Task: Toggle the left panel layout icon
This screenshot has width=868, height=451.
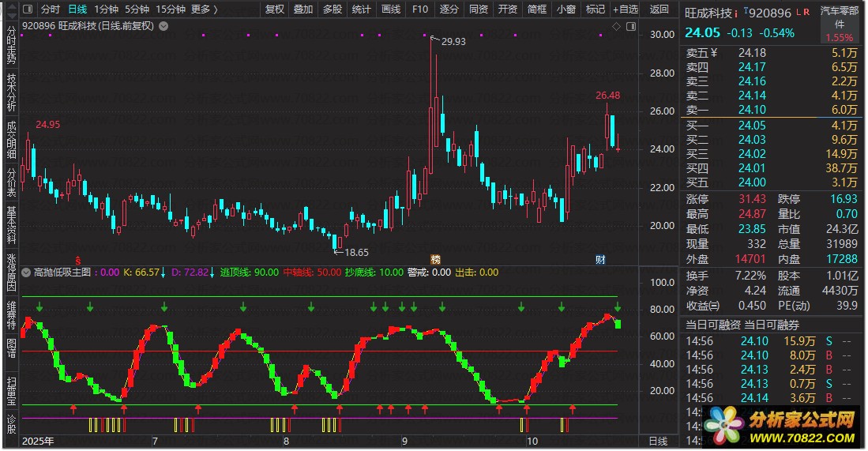Action: click(28, 9)
